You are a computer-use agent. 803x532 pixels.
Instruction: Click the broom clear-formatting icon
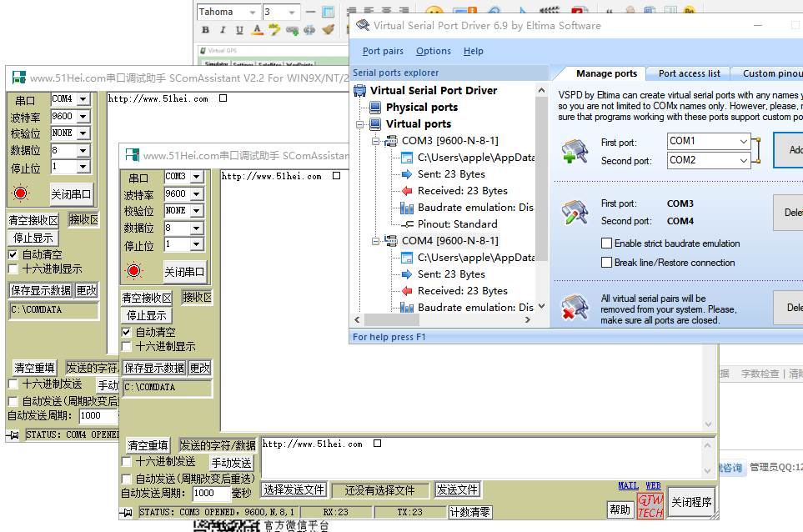click(x=329, y=30)
